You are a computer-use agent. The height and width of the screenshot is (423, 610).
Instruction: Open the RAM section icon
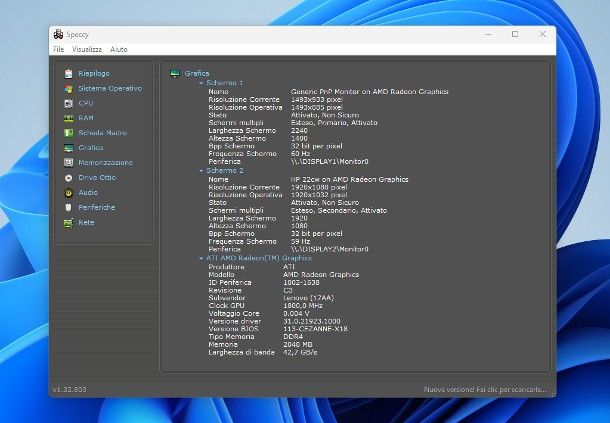tap(68, 118)
